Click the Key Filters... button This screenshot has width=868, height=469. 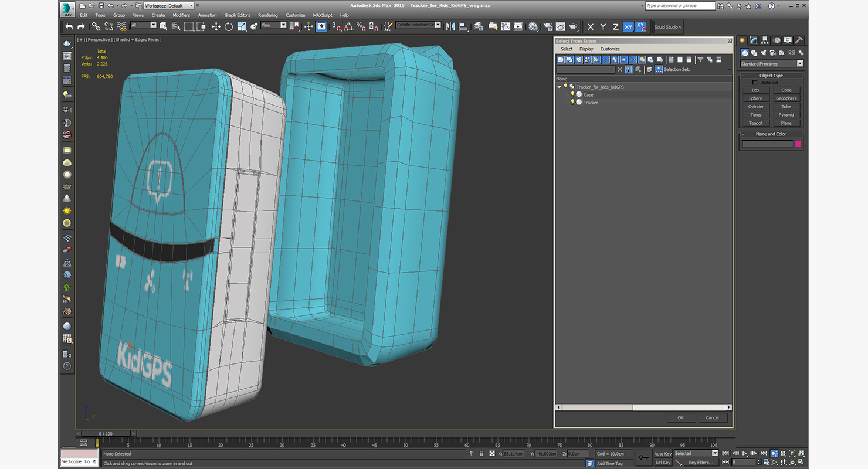701,463
